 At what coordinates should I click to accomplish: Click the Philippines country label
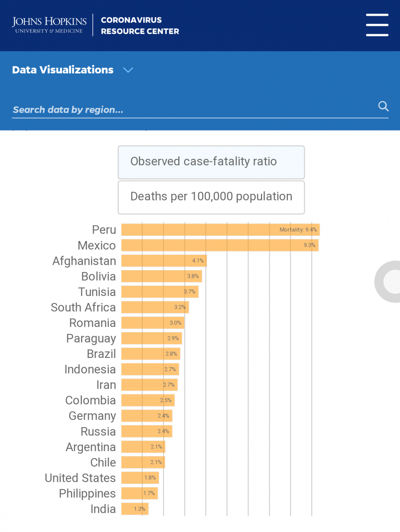[87, 493]
